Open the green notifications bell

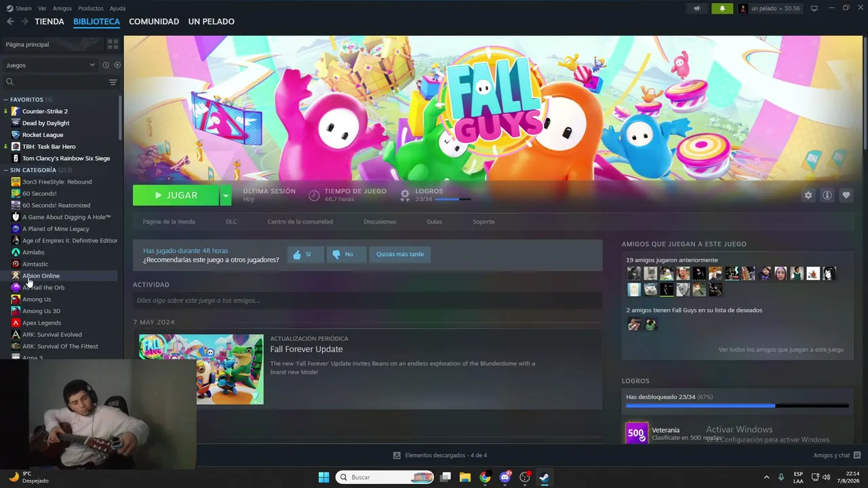[722, 8]
